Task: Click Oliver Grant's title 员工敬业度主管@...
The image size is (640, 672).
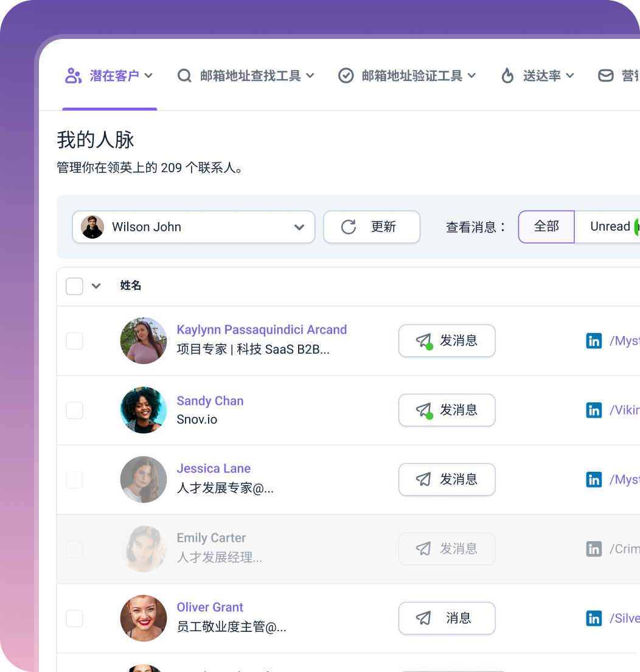Action: tap(232, 627)
